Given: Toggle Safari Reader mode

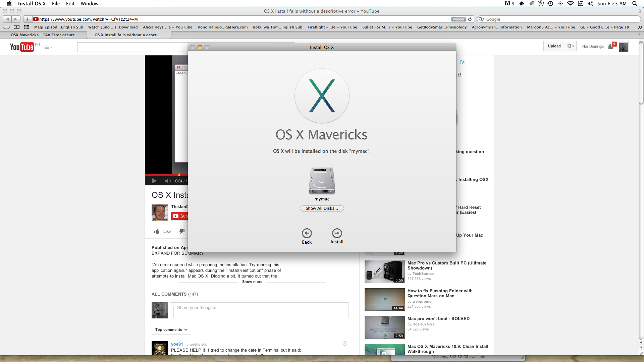Looking at the screenshot, I should click(458, 19).
